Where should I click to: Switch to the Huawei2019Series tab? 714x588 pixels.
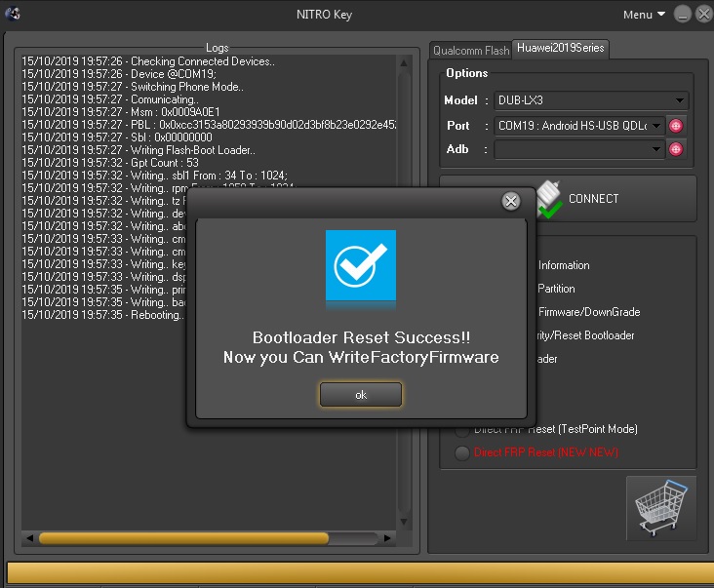(x=560, y=48)
